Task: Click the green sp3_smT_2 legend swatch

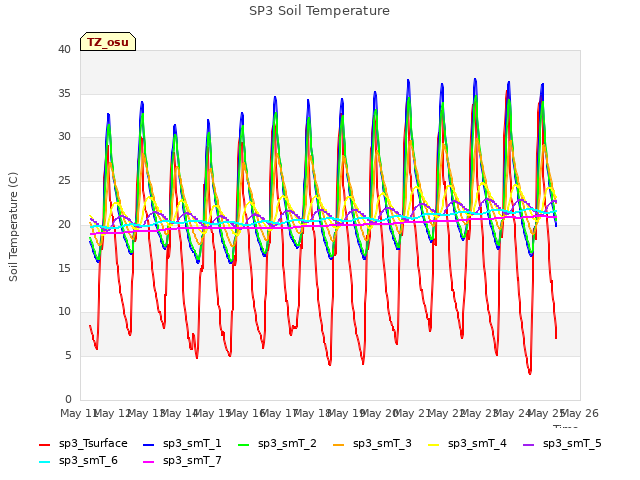Action: coord(244,444)
